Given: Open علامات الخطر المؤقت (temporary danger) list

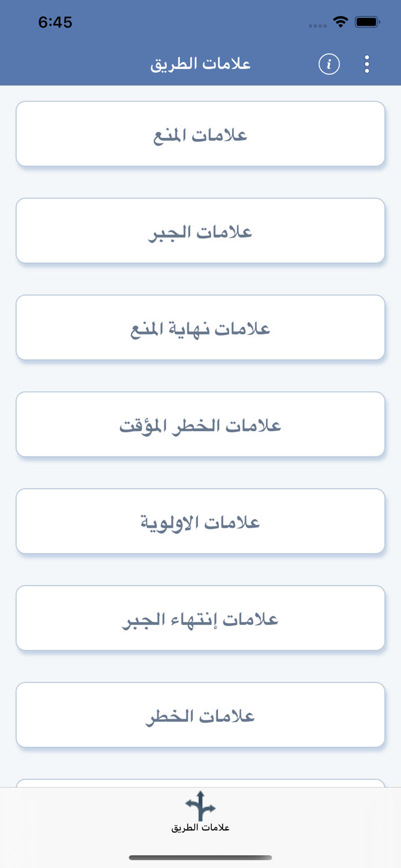Looking at the screenshot, I should coord(200,424).
